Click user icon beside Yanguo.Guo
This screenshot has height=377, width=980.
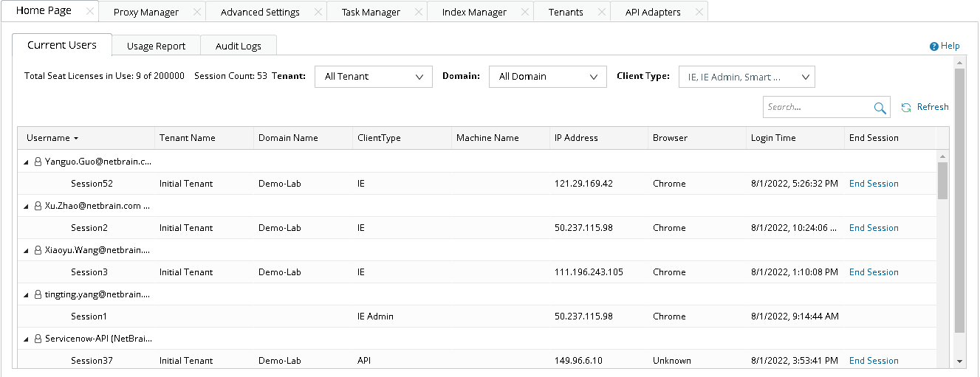coord(38,162)
